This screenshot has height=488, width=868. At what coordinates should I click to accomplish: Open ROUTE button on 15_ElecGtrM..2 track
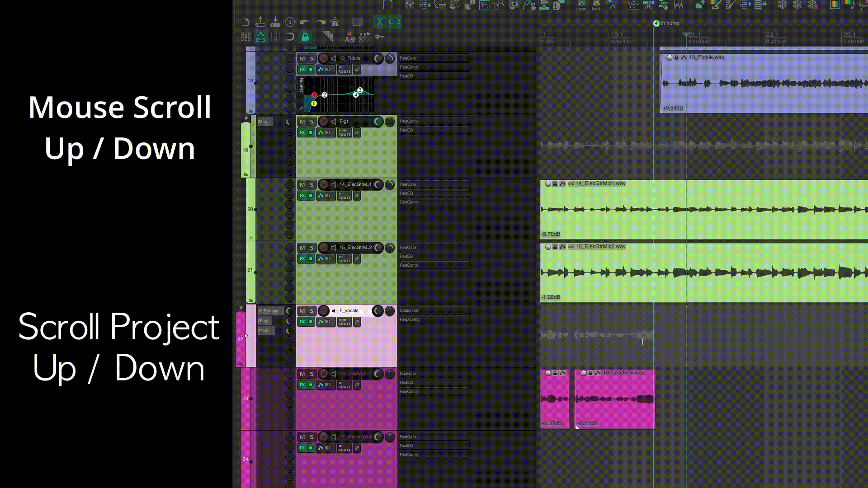click(x=344, y=259)
